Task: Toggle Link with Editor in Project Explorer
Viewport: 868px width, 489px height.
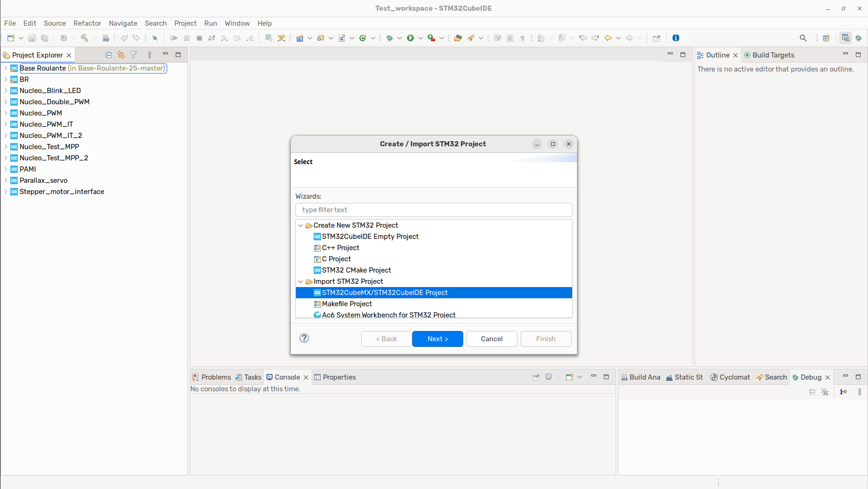Action: [x=121, y=55]
